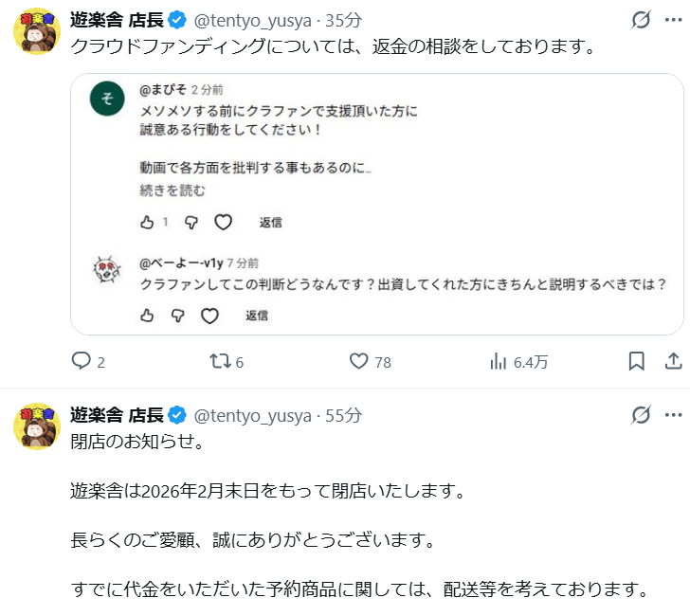Click 返信 under the @まびそ comment
The height and width of the screenshot is (616, 690).
point(270,223)
